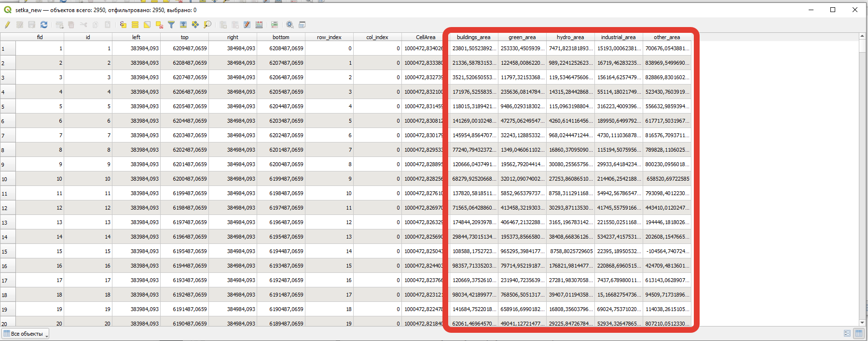This screenshot has height=341, width=868.
Task: Dock the attribute table window
Action: [x=302, y=25]
